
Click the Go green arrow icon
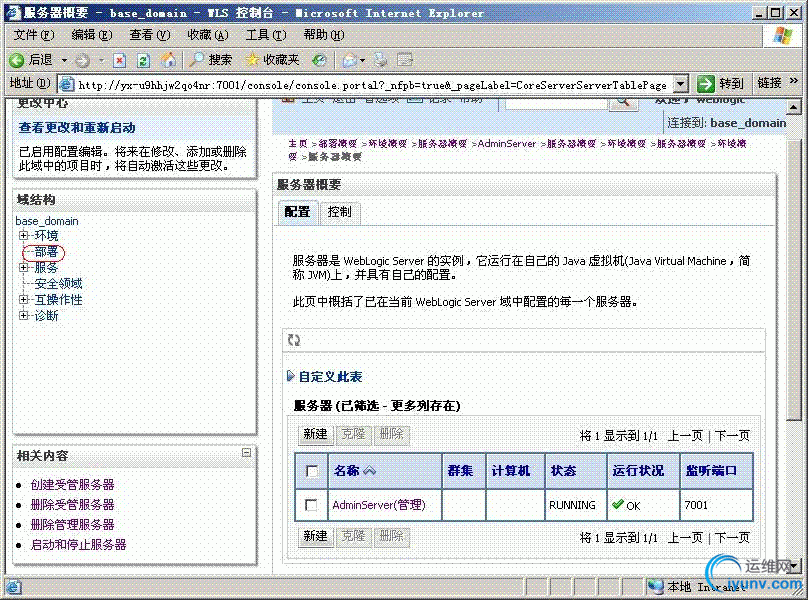pos(706,84)
